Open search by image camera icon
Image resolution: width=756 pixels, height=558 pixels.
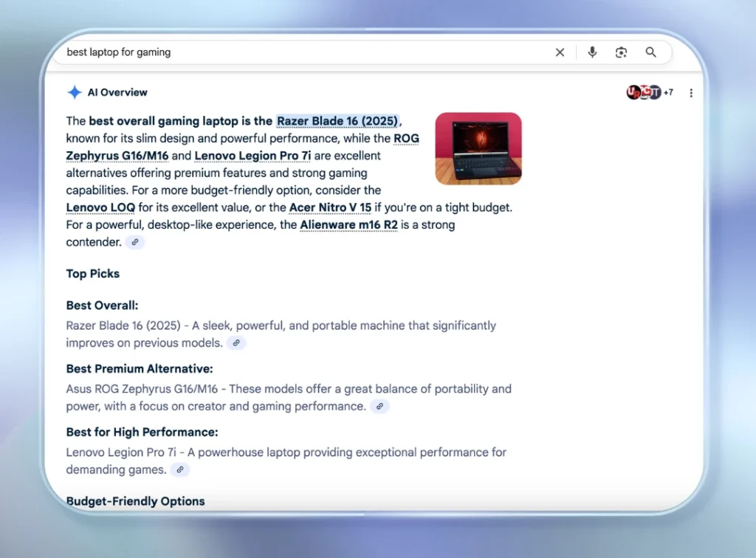pos(622,52)
